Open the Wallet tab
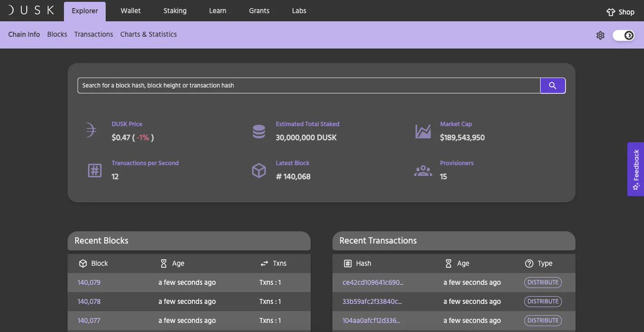 [130, 11]
